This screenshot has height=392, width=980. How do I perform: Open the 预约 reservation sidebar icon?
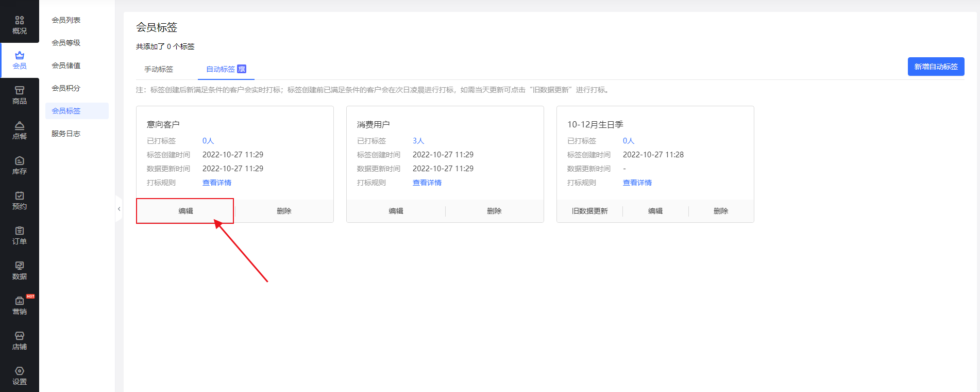point(20,201)
